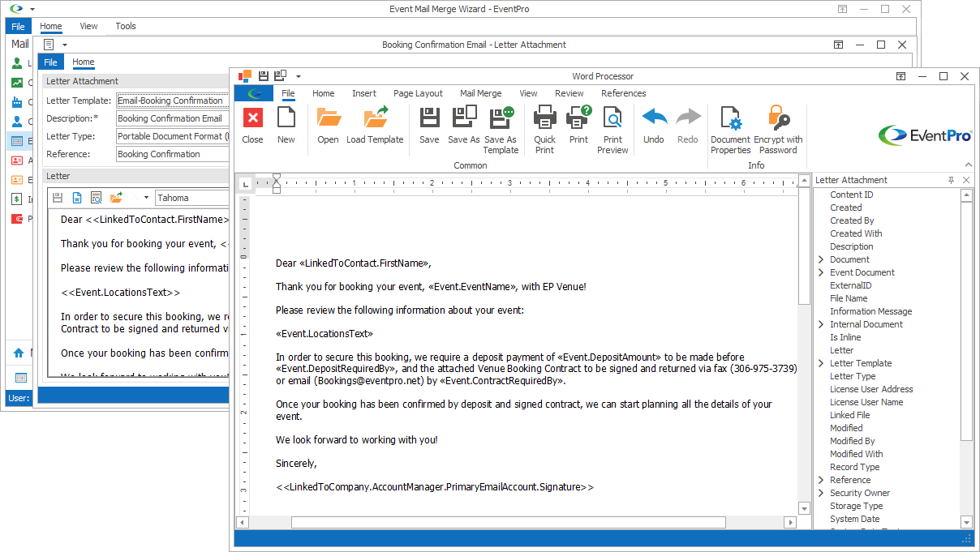Click the ruler tab-stop selector box
980x552 pixels.
coord(246,185)
